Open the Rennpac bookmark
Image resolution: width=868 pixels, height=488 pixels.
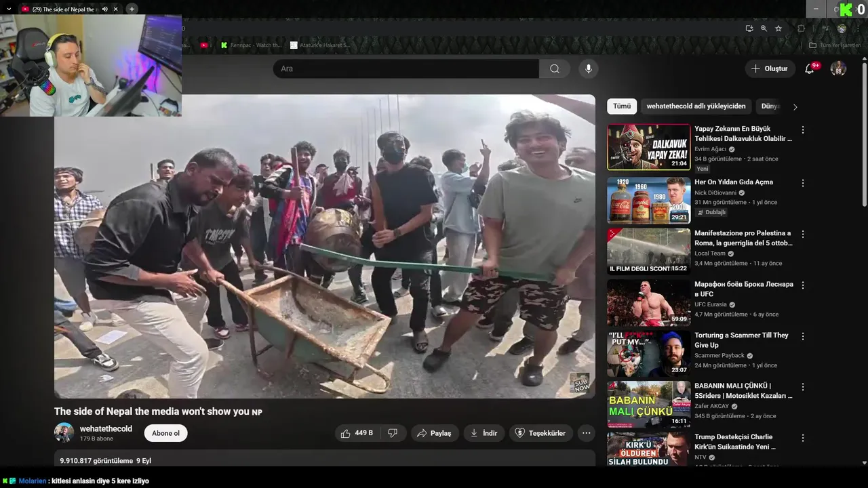tap(251, 45)
